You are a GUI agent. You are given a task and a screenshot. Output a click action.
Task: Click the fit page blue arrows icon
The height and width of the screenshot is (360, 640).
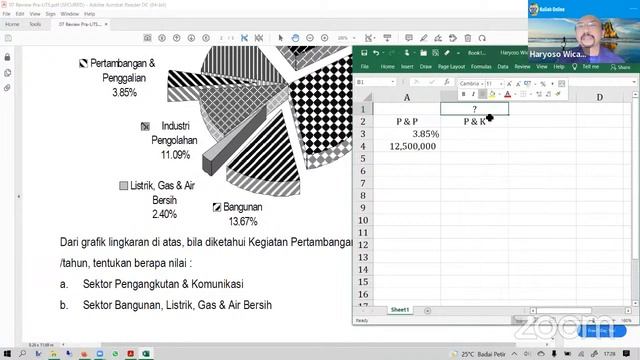click(x=244, y=38)
